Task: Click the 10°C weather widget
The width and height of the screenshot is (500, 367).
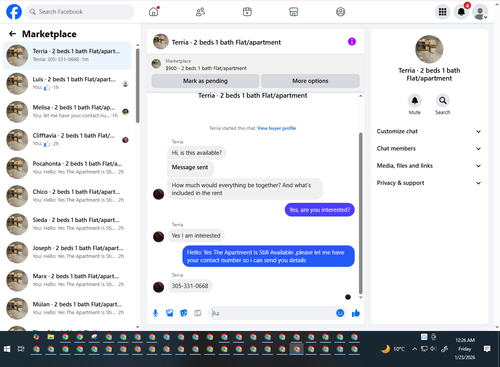Action: (393, 349)
